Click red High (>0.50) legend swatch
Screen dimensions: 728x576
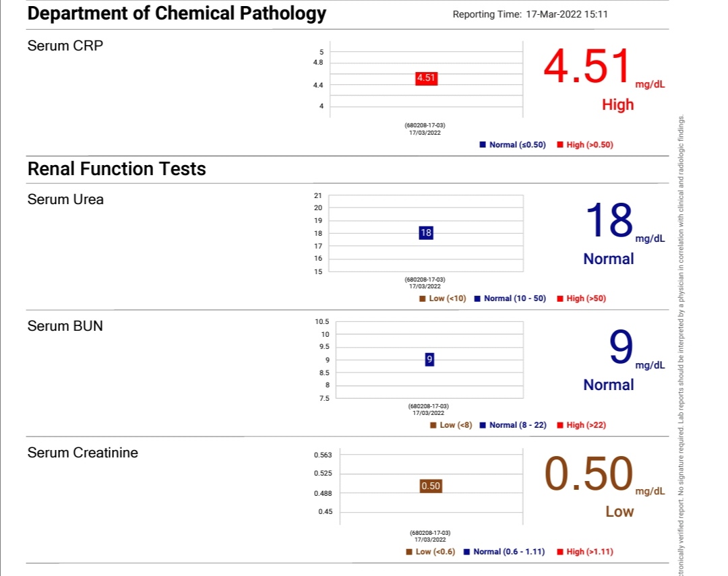pos(560,145)
